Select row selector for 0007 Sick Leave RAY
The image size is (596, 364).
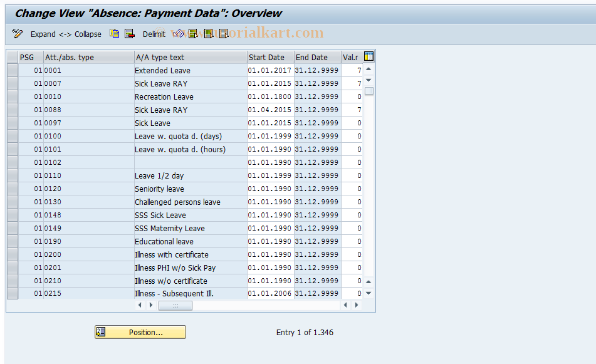[x=13, y=83]
